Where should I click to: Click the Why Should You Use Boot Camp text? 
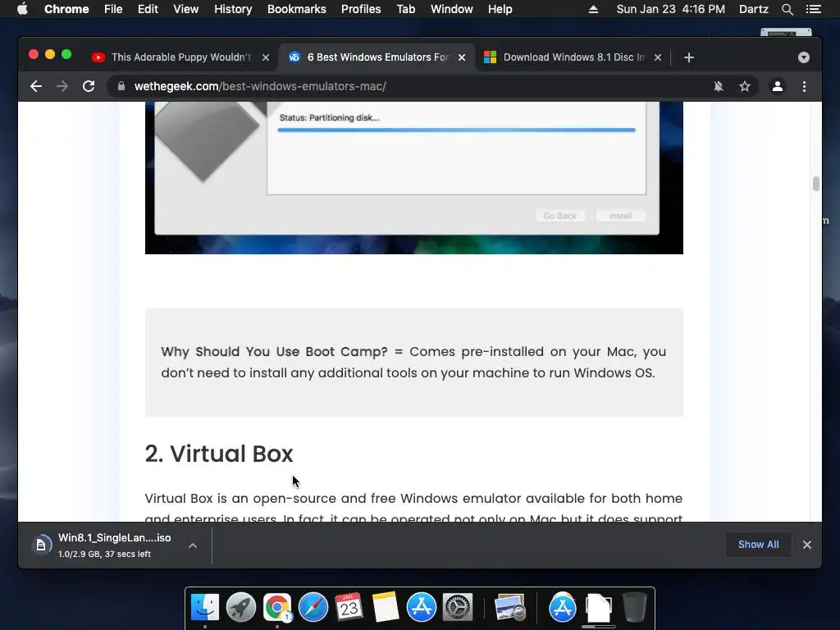coord(274,352)
